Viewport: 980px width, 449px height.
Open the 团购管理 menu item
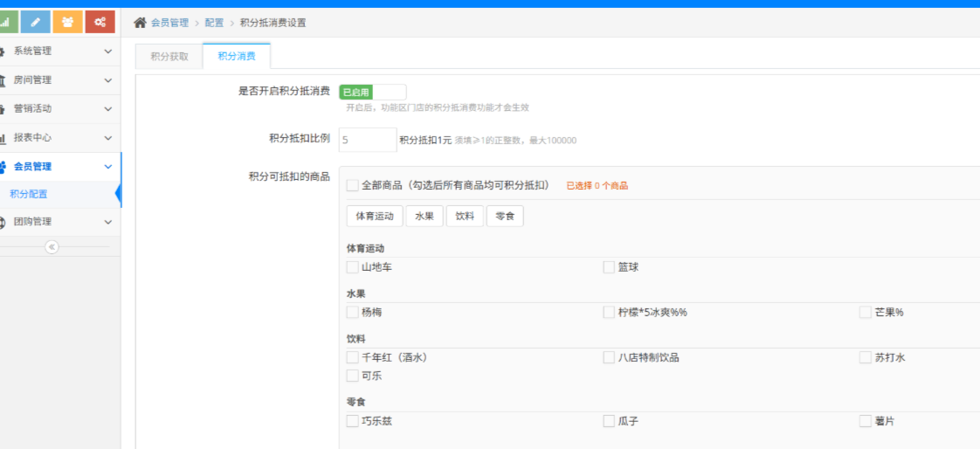click(60, 221)
